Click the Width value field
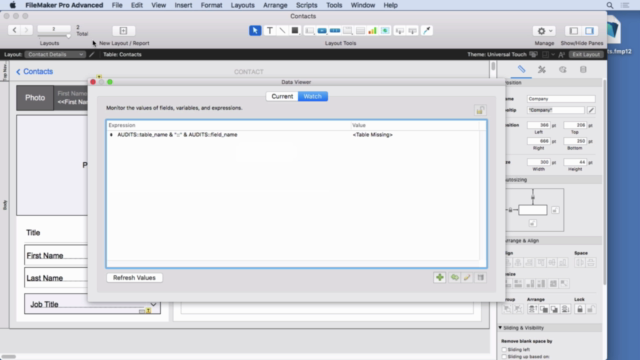The width and height of the screenshot is (640, 360). pos(539,162)
